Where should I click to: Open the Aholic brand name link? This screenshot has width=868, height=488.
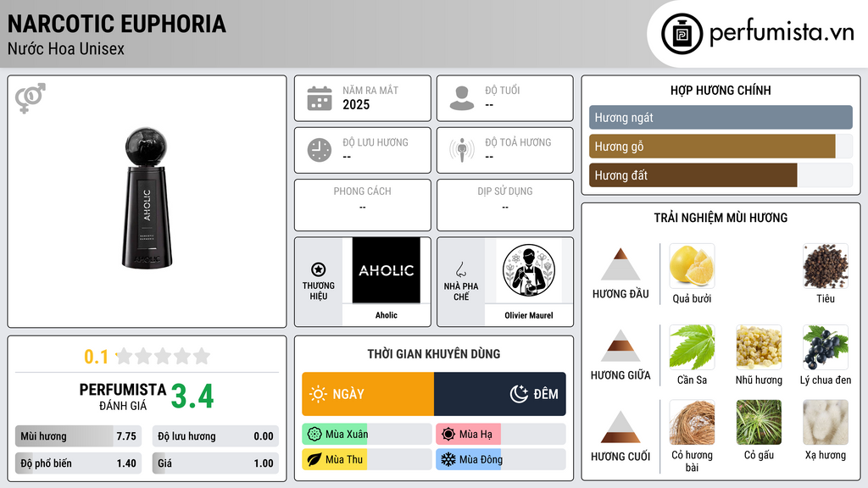[387, 315]
